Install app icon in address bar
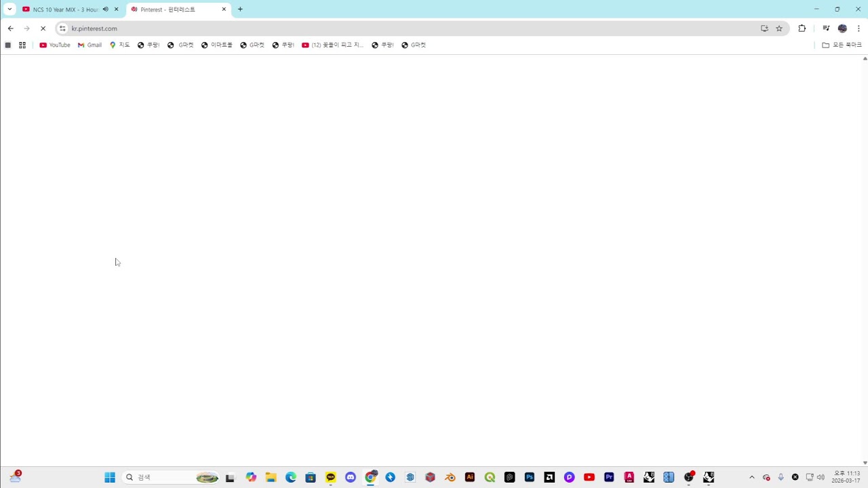Screen dimensions: 868x488 tap(764, 28)
